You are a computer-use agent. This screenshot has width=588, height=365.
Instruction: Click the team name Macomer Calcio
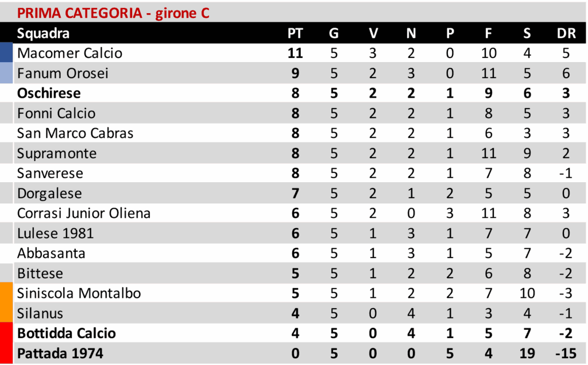coord(69,53)
